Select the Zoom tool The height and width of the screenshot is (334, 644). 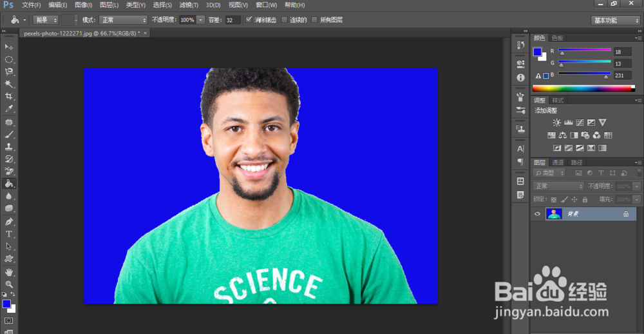tap(8, 284)
